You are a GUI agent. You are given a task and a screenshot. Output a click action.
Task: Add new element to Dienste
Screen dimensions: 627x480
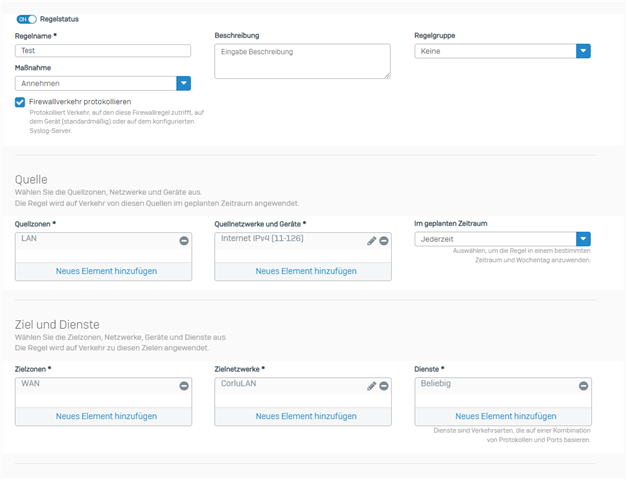pos(505,416)
